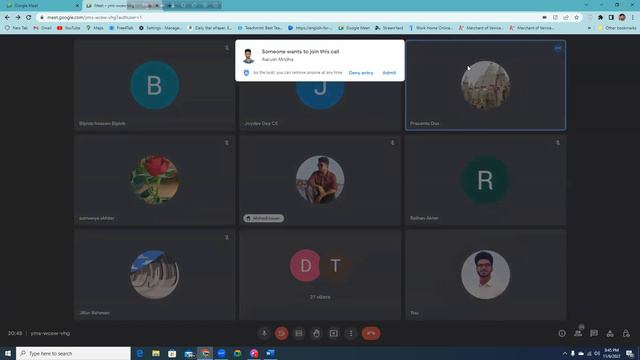640x360 pixels.
Task: Open the 21 others participant tile
Action: tap(320, 275)
